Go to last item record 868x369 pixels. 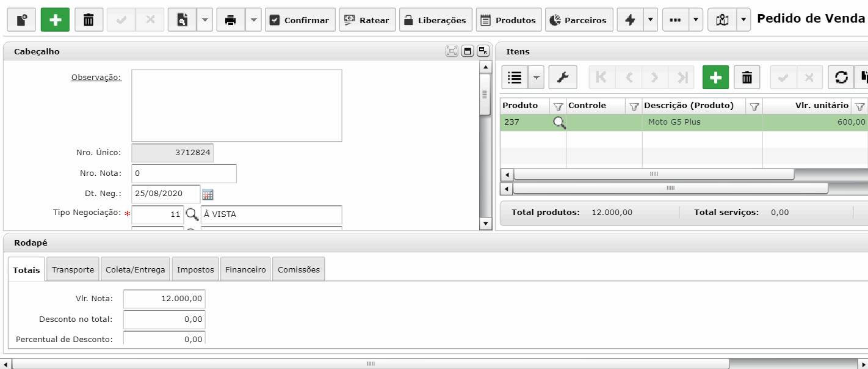[682, 77]
